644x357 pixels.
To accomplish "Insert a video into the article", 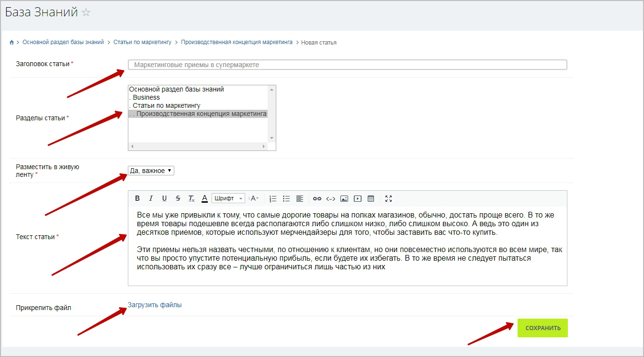I will click(357, 198).
